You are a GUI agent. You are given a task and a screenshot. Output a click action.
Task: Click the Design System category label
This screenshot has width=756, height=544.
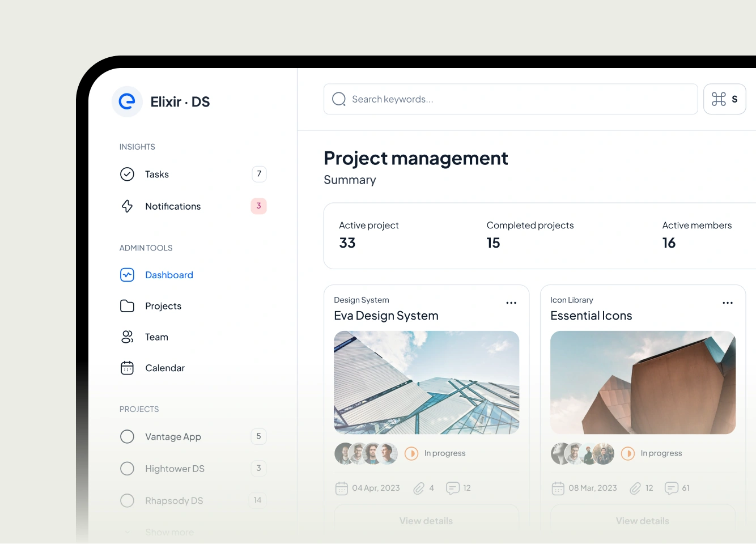362,300
